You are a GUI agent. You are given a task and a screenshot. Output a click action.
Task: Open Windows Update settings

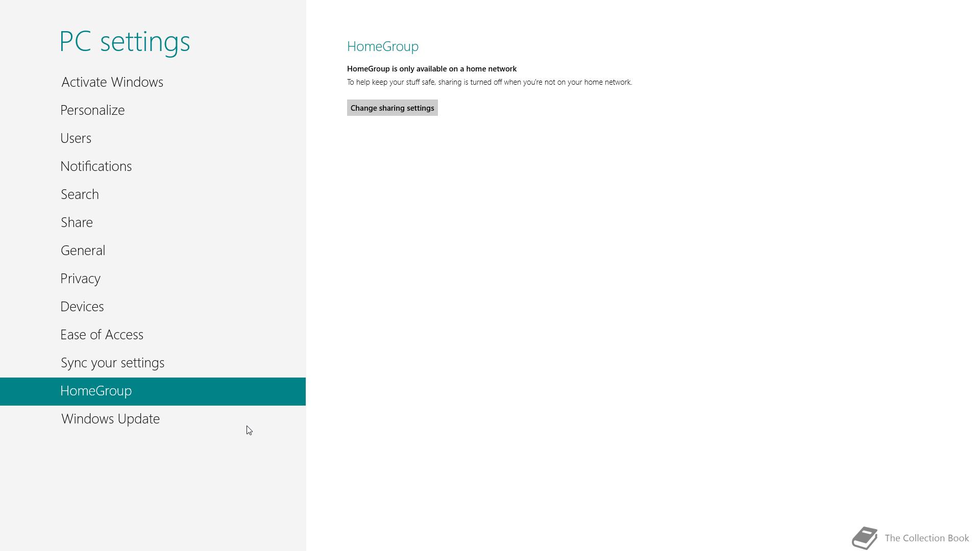pyautogui.click(x=110, y=419)
